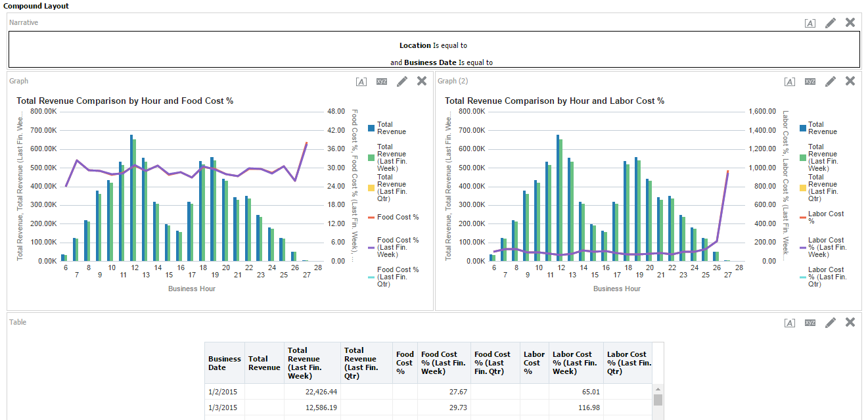This screenshot has height=420, width=868.
Task: Open view properties of the first Graph
Action: [x=382, y=81]
